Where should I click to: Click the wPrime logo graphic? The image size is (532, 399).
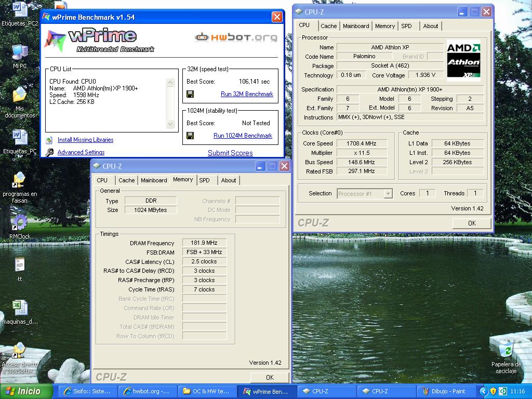(99, 41)
